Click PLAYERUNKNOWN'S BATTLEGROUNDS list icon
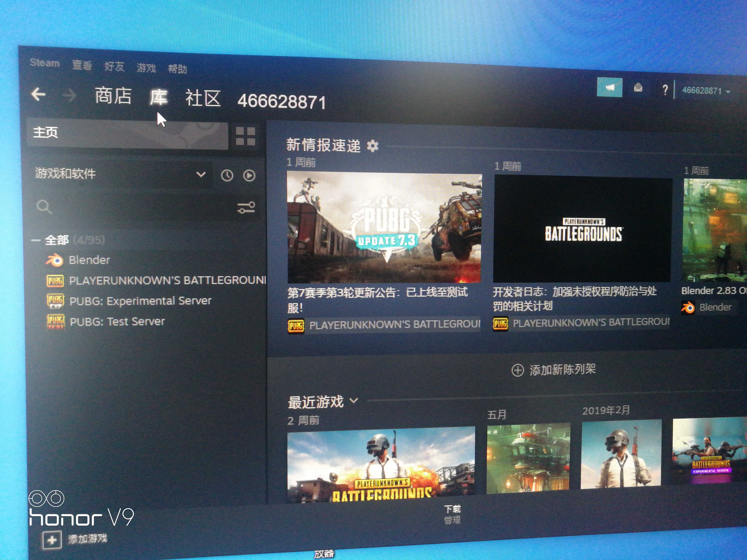This screenshot has width=747, height=560. coord(55,281)
